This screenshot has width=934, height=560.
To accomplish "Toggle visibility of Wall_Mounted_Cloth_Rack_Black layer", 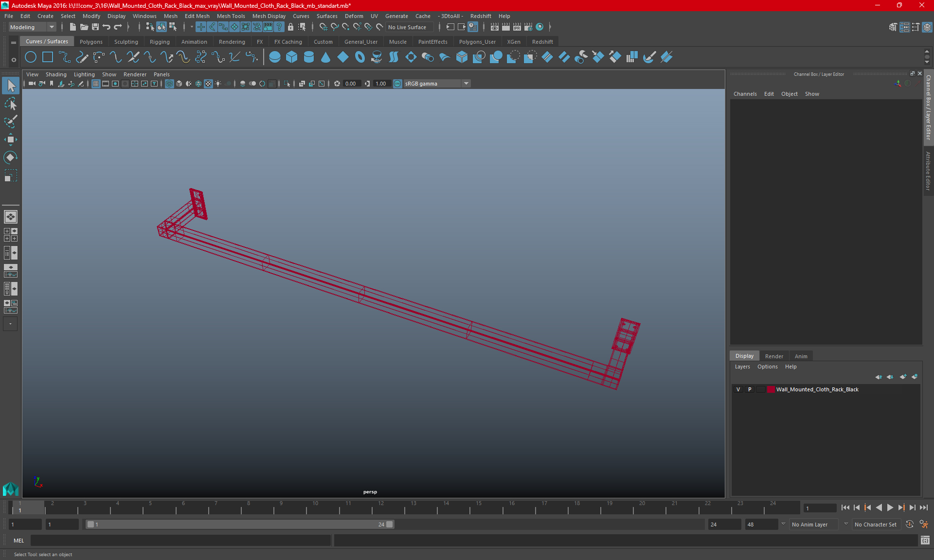I will tap(738, 389).
